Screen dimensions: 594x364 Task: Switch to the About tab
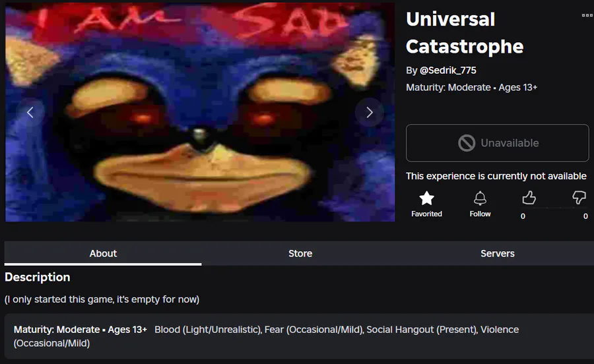(x=103, y=253)
